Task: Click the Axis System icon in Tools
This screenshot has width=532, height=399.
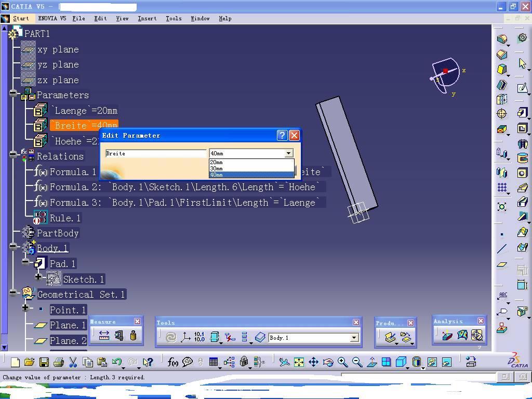Action: click(185, 337)
